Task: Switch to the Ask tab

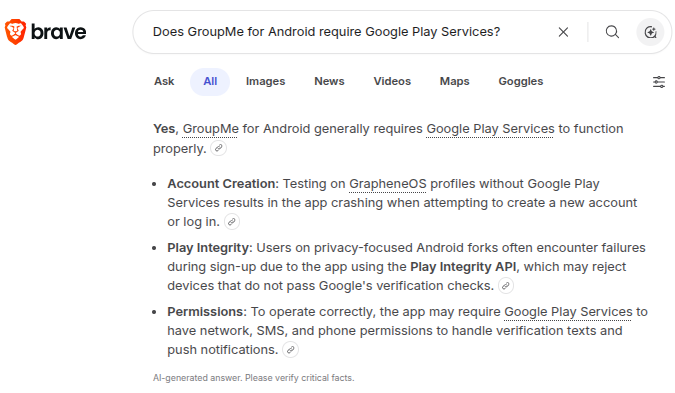Action: click(x=164, y=81)
